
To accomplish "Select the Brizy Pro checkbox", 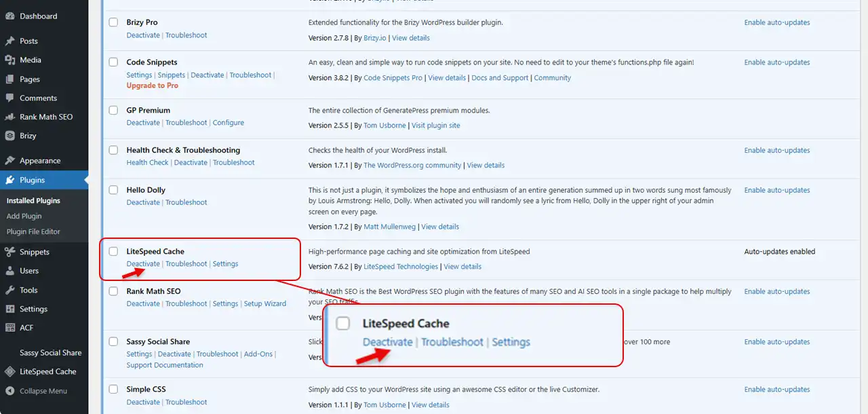I will [x=113, y=22].
